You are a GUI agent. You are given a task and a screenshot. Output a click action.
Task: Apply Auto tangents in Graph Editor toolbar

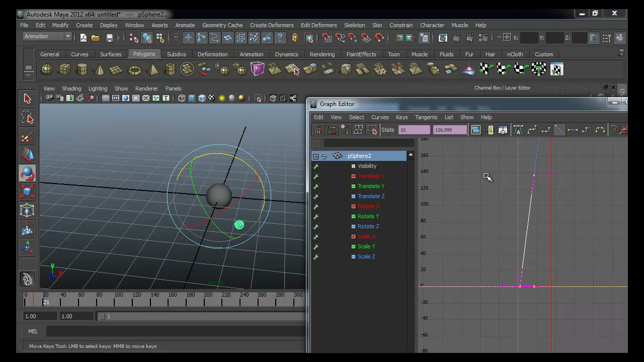518,130
